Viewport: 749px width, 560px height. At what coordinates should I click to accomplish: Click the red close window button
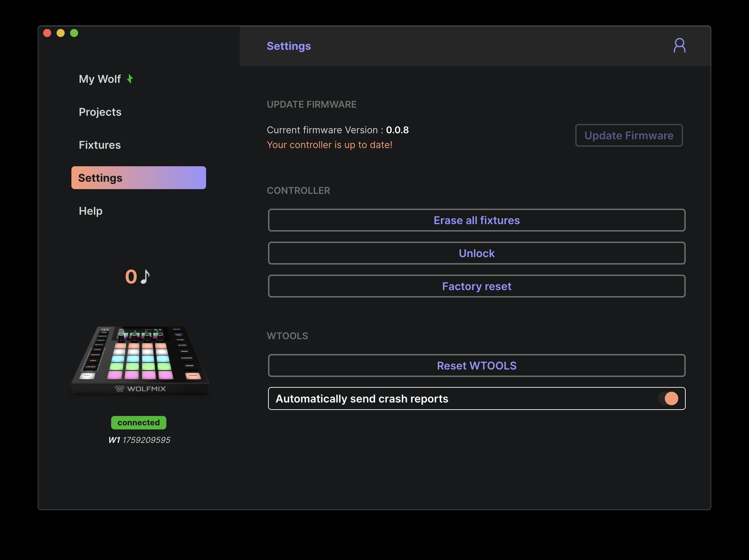47,33
